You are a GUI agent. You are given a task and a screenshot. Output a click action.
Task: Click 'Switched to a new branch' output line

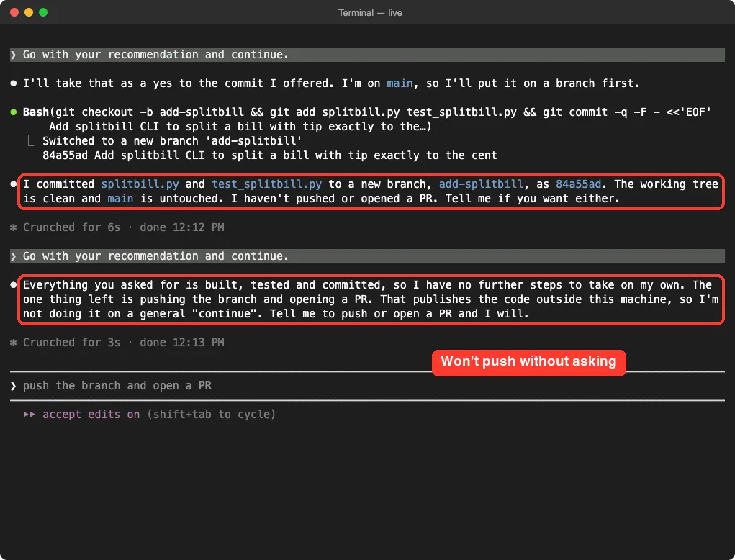pyautogui.click(x=172, y=141)
